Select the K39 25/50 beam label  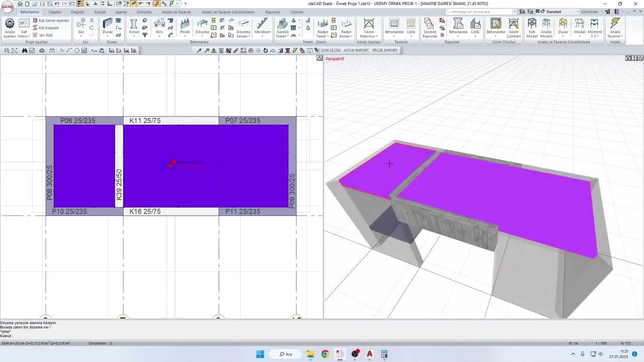tap(119, 184)
